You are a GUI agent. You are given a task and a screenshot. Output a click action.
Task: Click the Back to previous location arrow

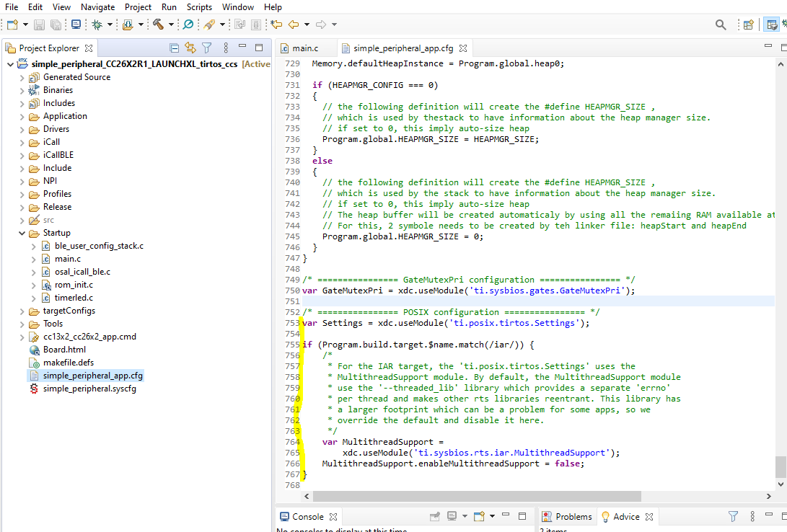coord(294,25)
